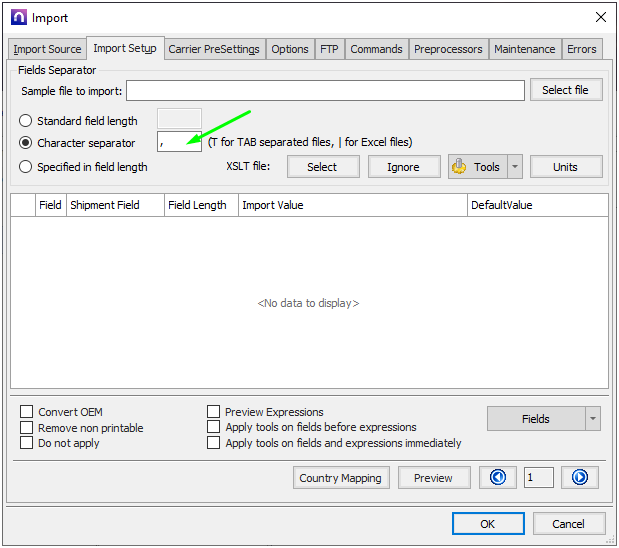This screenshot has width=619, height=548.
Task: Go to the Preprocessors tab
Action: tap(448, 49)
